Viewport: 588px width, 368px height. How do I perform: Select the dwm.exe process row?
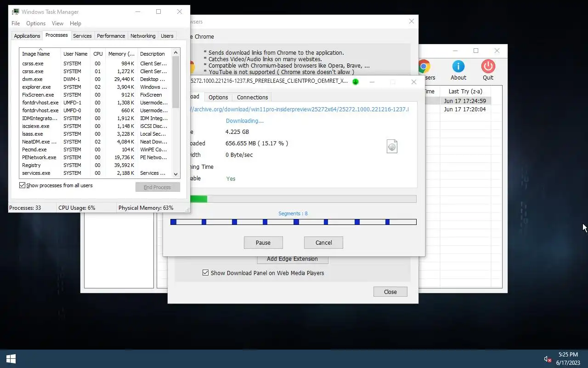tap(96, 79)
